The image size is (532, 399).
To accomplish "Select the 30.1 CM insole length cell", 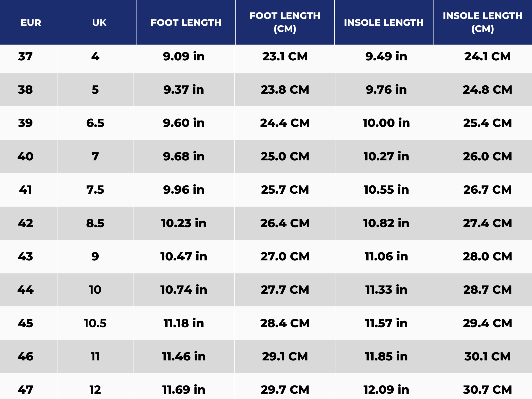I will pos(487,356).
